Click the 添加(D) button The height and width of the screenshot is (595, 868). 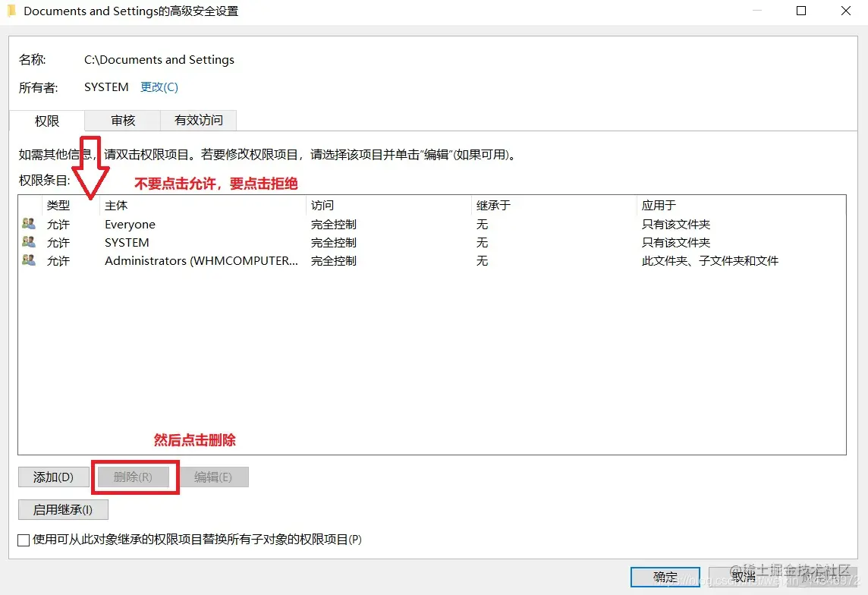click(x=54, y=477)
